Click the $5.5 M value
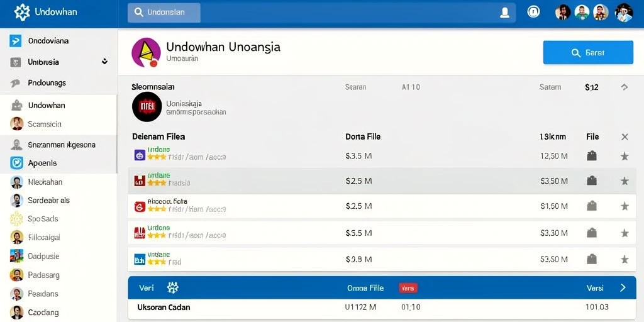644x322 pixels. tap(358, 233)
